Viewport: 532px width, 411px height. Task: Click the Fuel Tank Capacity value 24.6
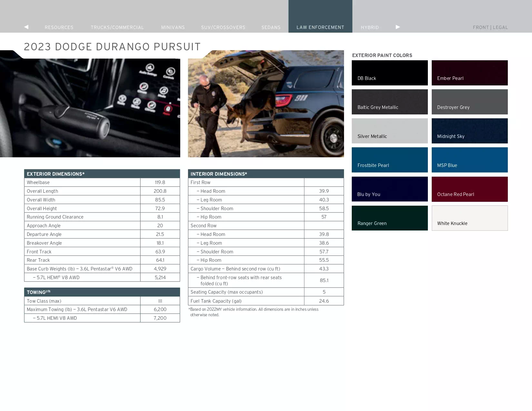click(x=324, y=301)
